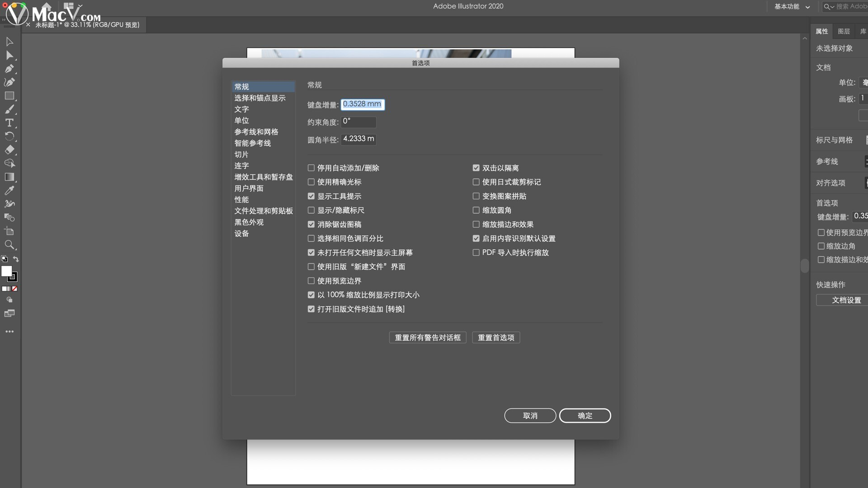868x488 pixels.
Task: Select the Shape Builder tool
Action: coord(9,164)
